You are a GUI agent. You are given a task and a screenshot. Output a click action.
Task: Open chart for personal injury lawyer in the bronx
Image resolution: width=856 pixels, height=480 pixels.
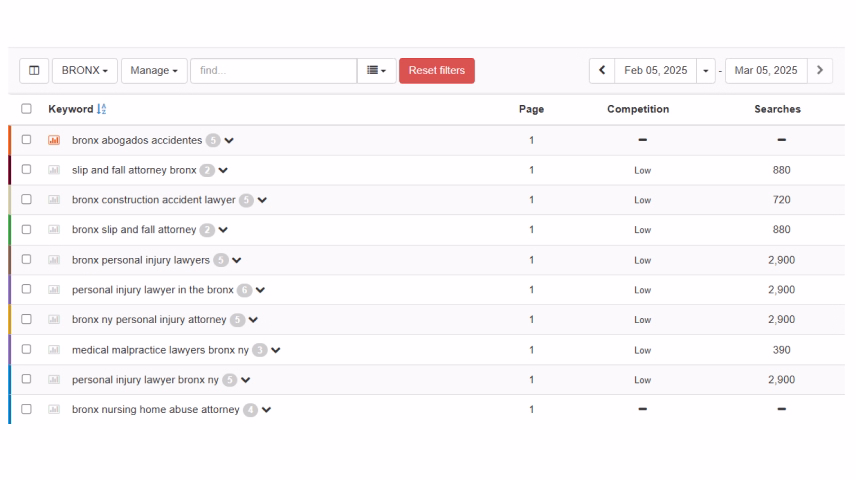[54, 289]
